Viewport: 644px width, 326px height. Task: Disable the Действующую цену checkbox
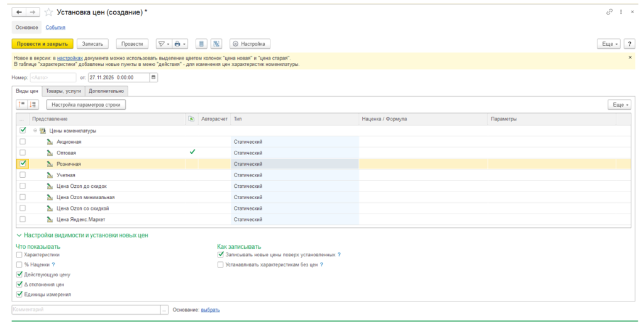pos(19,274)
